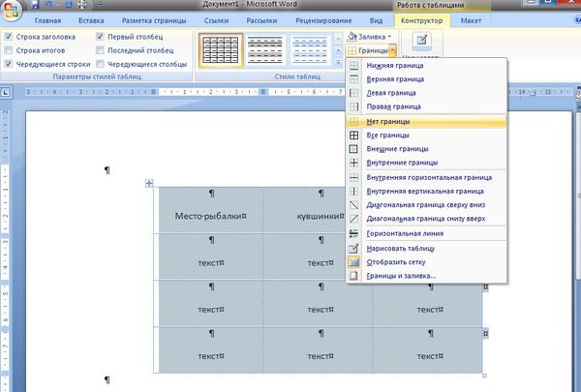Screen dimensions: 581x392
Task: Toggle Строка заголовка checkbox
Action: (x=9, y=36)
